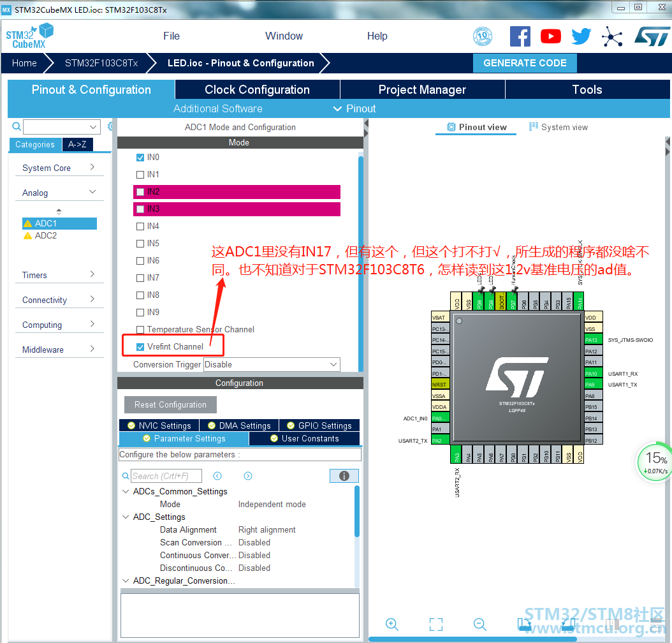Select ADC2 in the Analog list
This screenshot has width=672, height=643.
(45, 235)
